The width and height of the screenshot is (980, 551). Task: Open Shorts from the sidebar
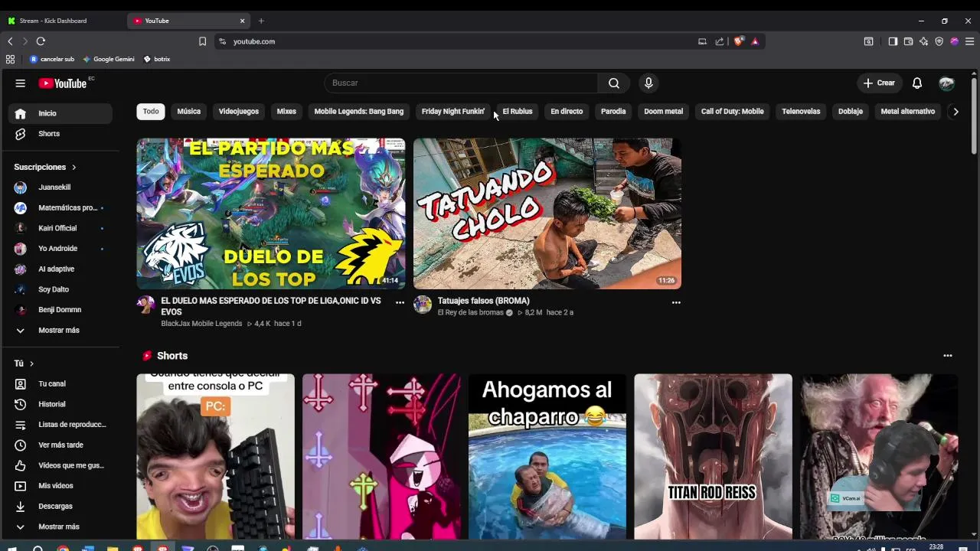click(60, 134)
